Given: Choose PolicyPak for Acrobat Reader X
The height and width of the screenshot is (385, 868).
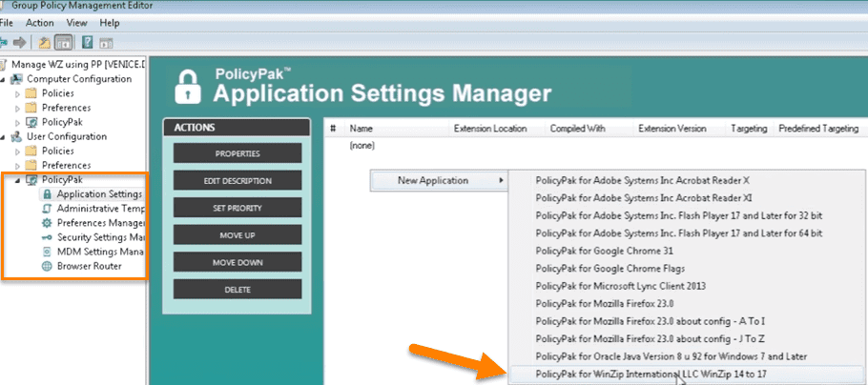Looking at the screenshot, I should click(685, 180).
